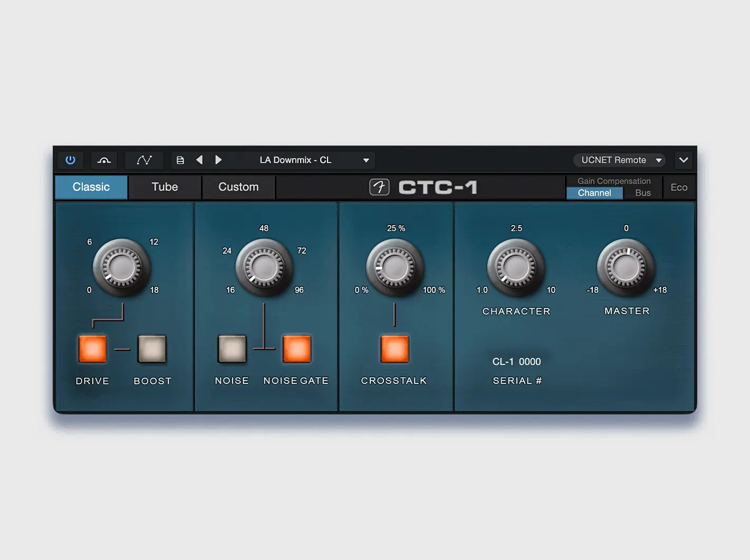Image resolution: width=750 pixels, height=560 pixels.
Task: Disable the Noise Gate button
Action: 297,349
